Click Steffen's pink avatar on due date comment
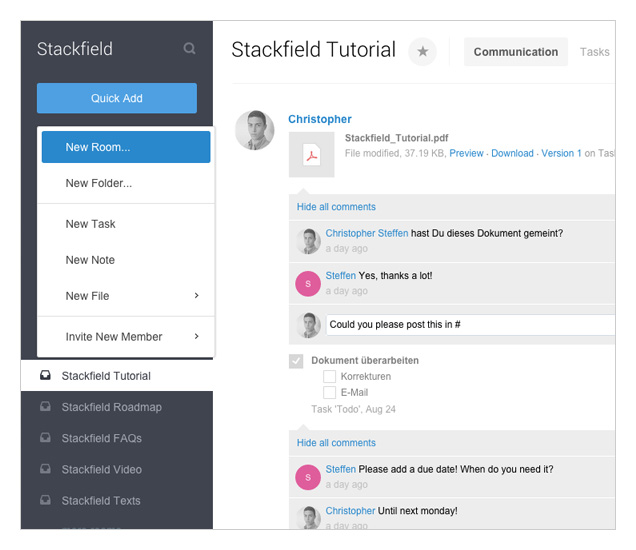The height and width of the screenshot is (550, 636). click(x=308, y=477)
